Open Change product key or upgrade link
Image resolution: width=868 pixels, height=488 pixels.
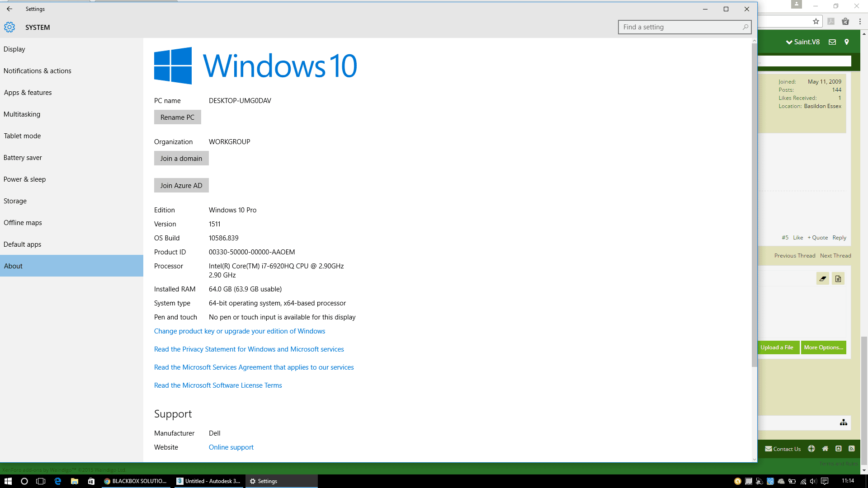click(240, 331)
